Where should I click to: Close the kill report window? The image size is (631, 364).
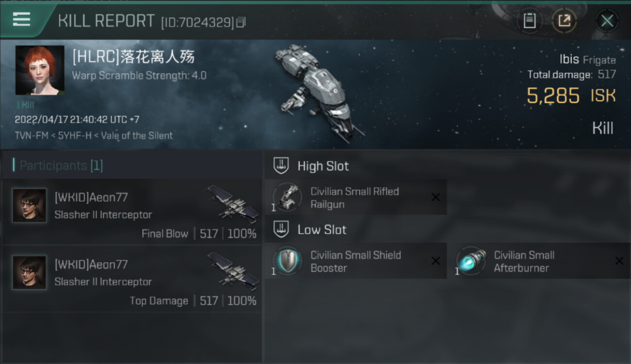click(607, 21)
